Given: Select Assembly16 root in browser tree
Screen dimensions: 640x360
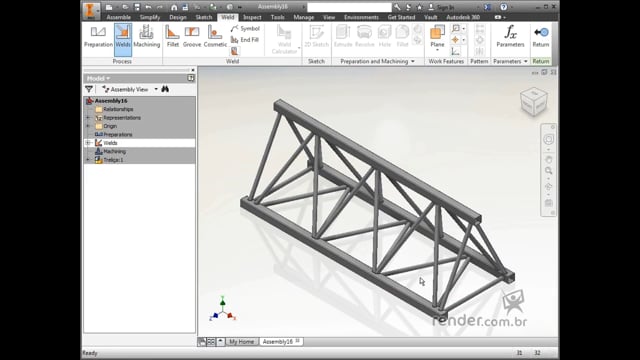Looking at the screenshot, I should click(111, 101).
